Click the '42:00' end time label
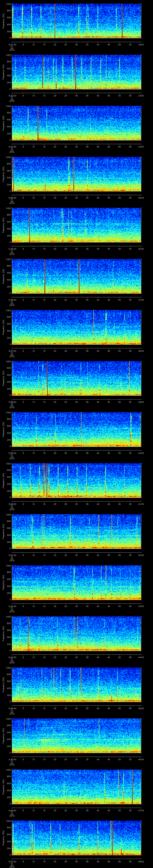The height and width of the screenshot is (868, 153). (141, 555)
